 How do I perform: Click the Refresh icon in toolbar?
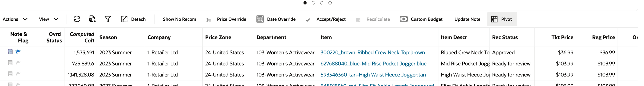tap(77, 19)
